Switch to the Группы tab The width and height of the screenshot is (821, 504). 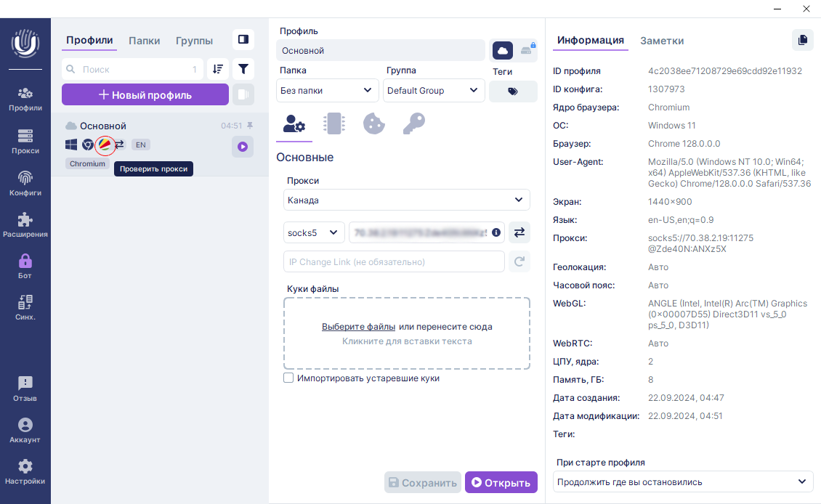tap(194, 41)
